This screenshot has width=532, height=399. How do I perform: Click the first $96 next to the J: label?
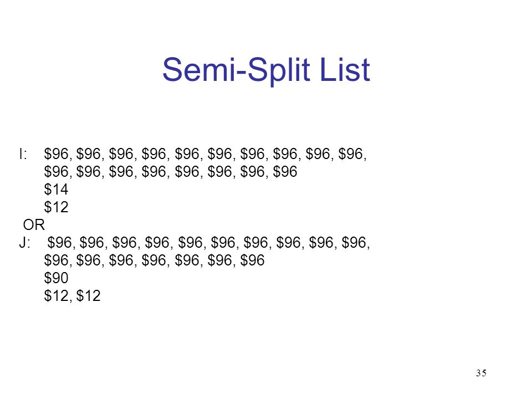coord(60,242)
